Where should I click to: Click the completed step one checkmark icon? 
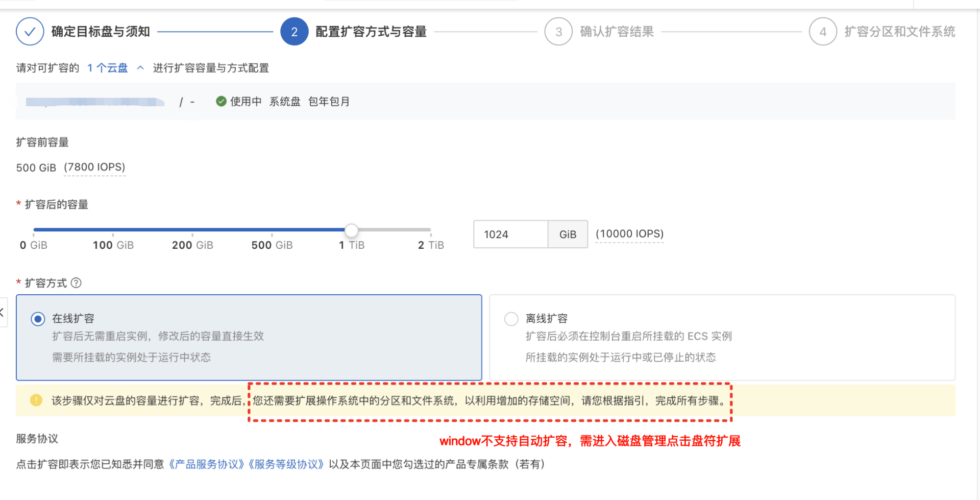click(x=30, y=32)
